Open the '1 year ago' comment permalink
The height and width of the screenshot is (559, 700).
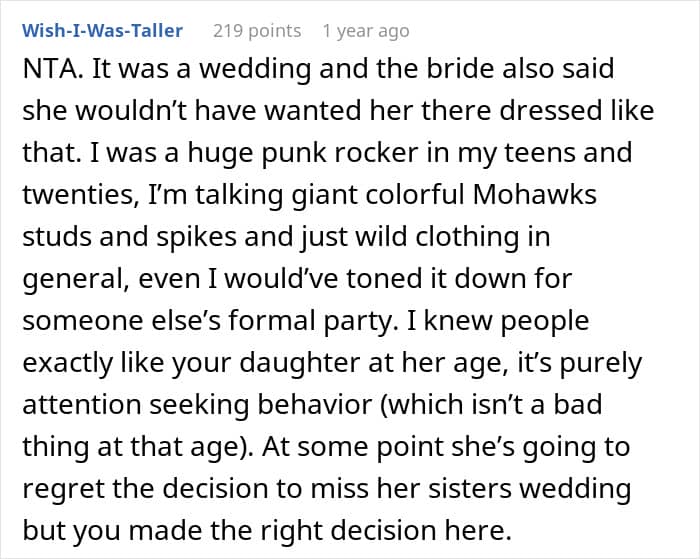365,31
